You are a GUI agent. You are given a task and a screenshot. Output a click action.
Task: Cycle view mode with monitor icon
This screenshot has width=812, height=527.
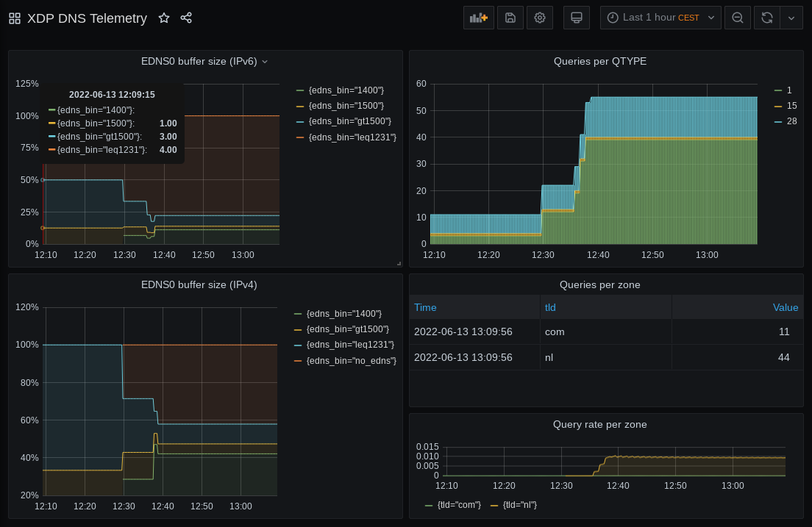577,18
